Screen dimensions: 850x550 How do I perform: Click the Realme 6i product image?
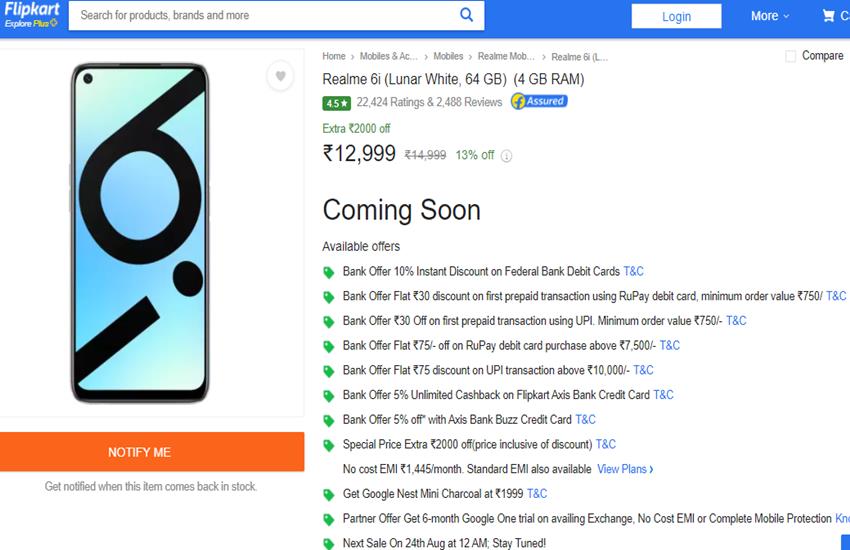point(140,232)
